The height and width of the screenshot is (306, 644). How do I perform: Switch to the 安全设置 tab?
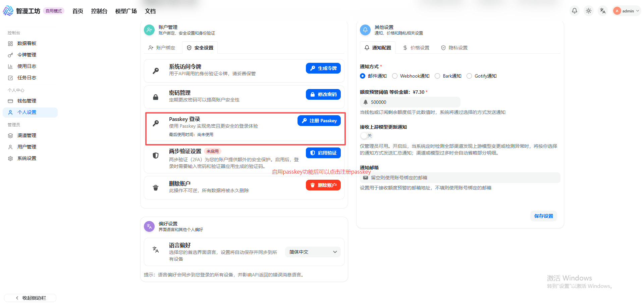200,48
